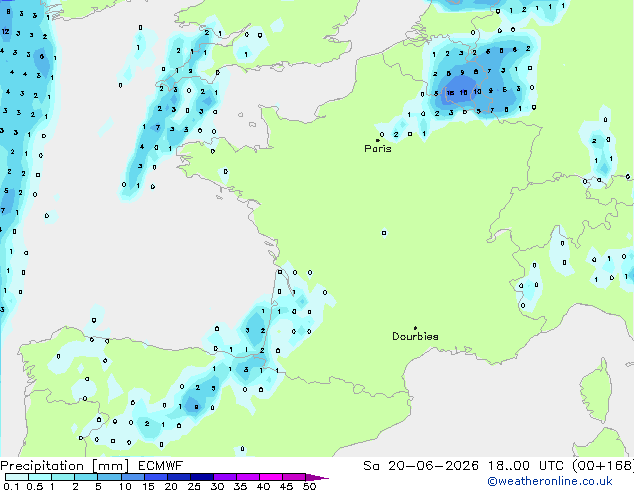This screenshot has height=490, width=634.
Task: Select the Paris location dot marker
Action: (378, 140)
